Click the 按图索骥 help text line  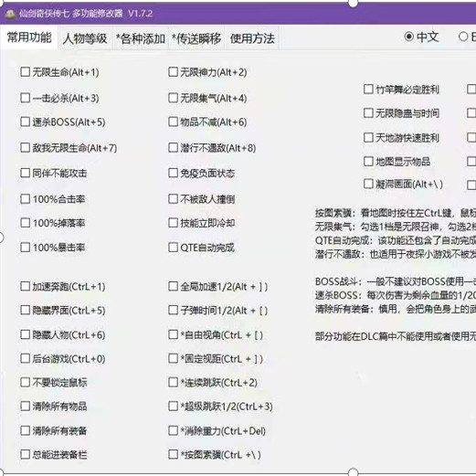tap(396, 213)
